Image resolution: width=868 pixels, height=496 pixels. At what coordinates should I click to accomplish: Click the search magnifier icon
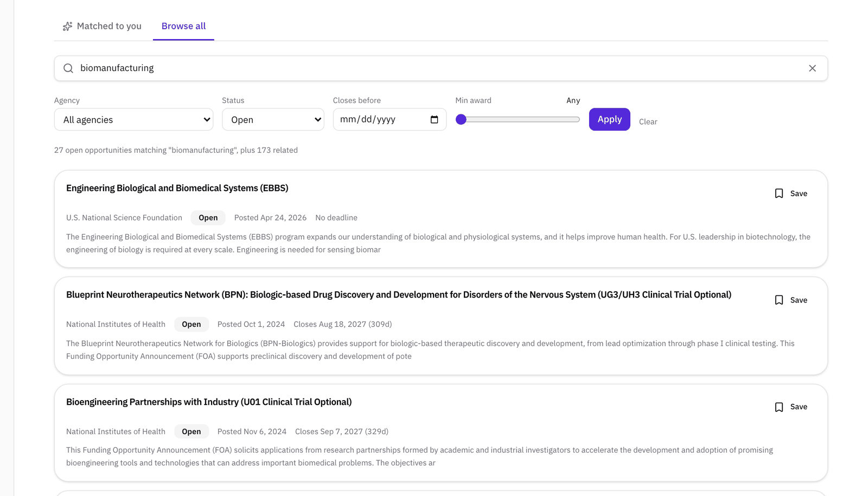[x=68, y=68]
